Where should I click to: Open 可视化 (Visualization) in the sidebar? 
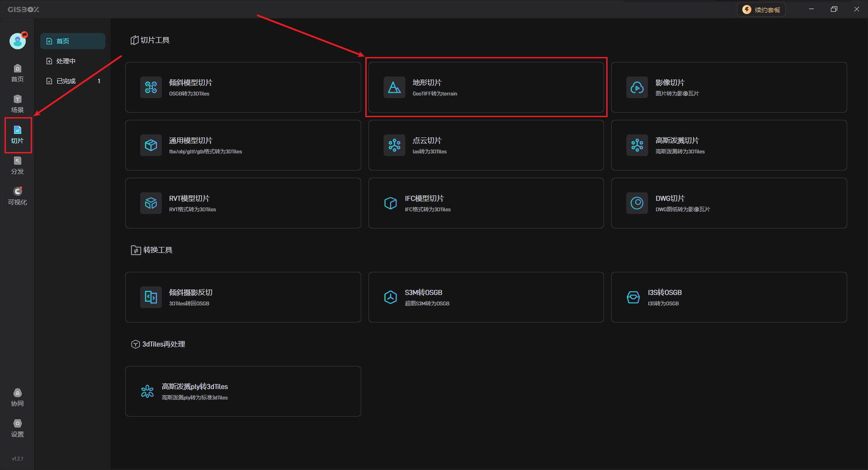18,196
